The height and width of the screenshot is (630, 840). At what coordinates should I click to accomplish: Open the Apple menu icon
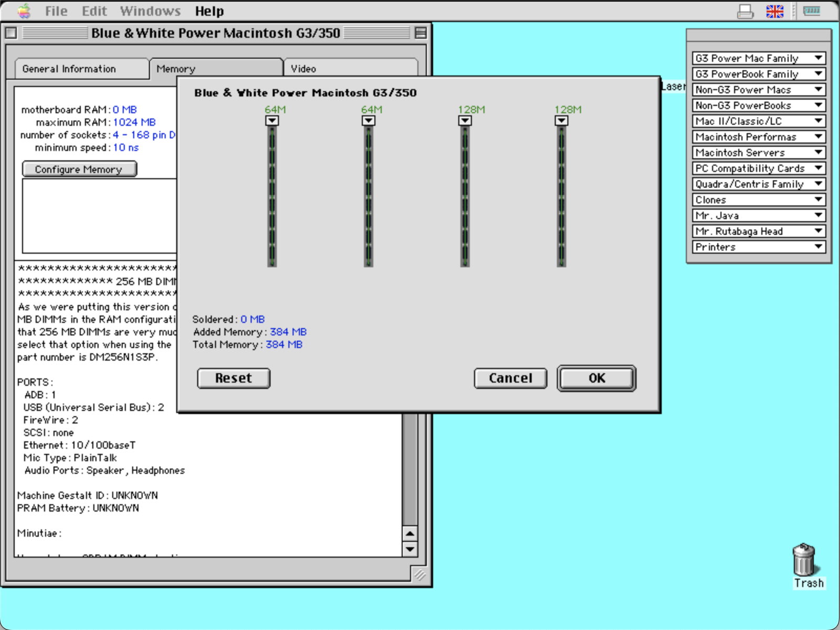(x=24, y=10)
